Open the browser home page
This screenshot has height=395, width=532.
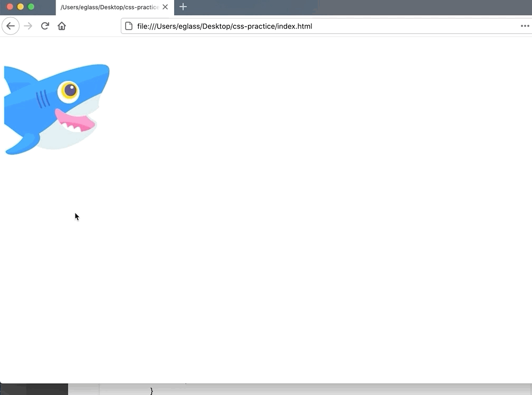tap(61, 26)
